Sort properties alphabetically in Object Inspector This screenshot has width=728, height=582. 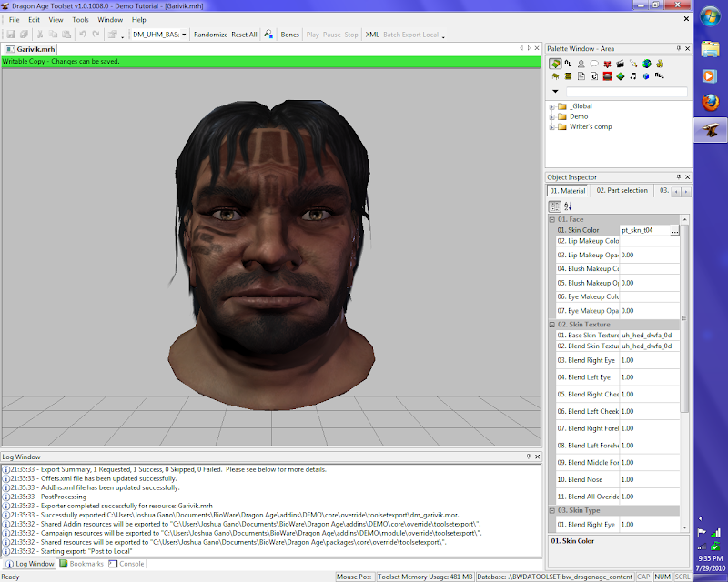[x=568, y=207]
